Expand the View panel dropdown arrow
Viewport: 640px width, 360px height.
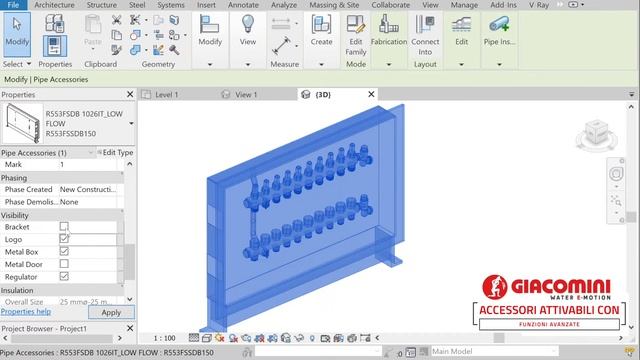coord(248,64)
